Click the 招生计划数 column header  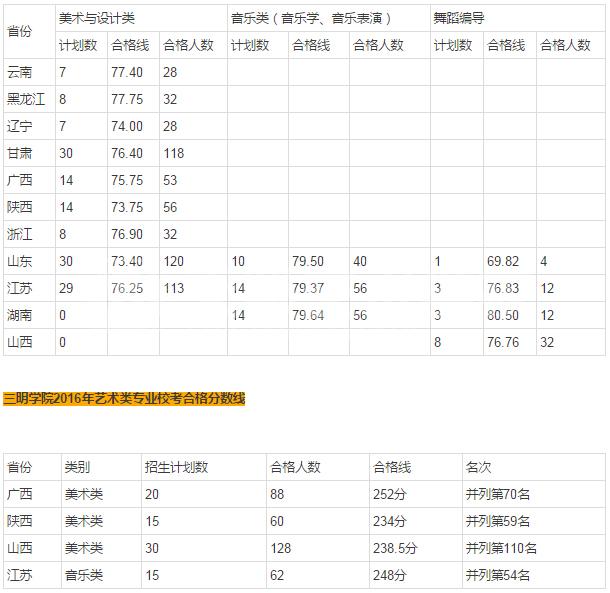pos(176,467)
